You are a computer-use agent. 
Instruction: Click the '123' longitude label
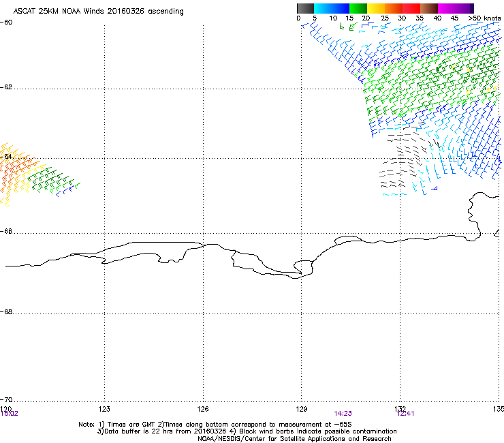click(x=104, y=409)
